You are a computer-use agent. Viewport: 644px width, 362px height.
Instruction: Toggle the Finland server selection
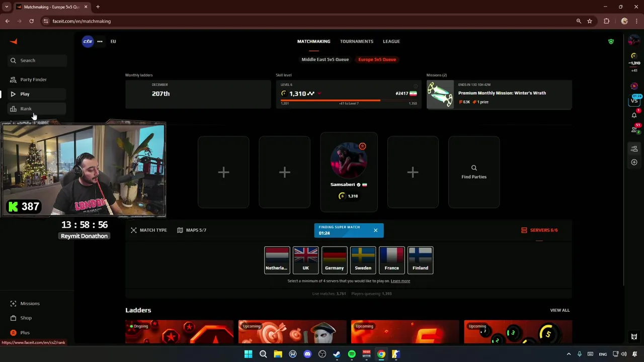pos(421,260)
